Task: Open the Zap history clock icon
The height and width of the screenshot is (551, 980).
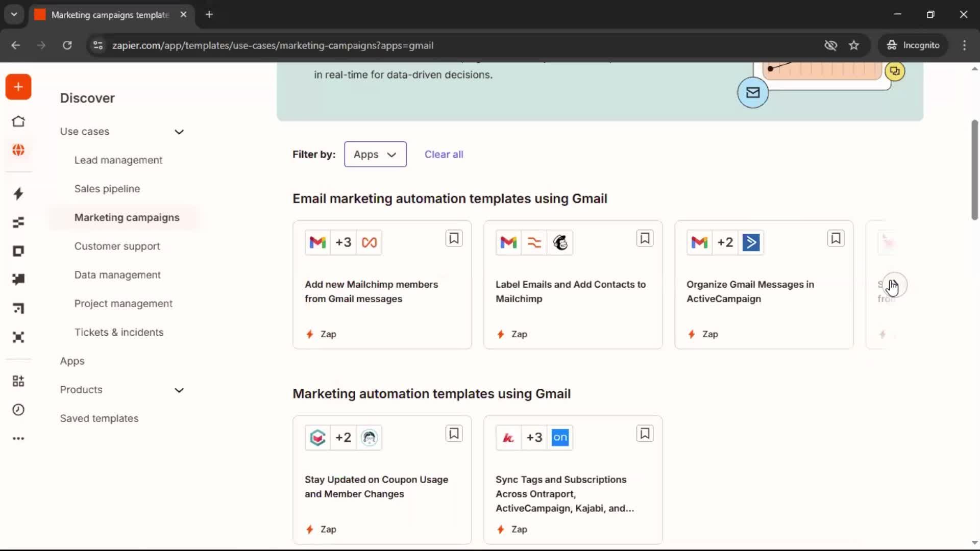Action: (x=18, y=410)
